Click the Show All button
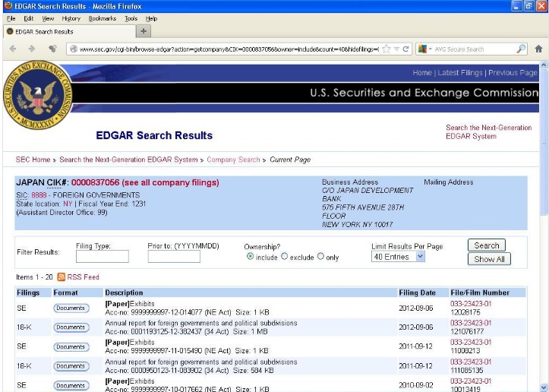 (x=489, y=259)
